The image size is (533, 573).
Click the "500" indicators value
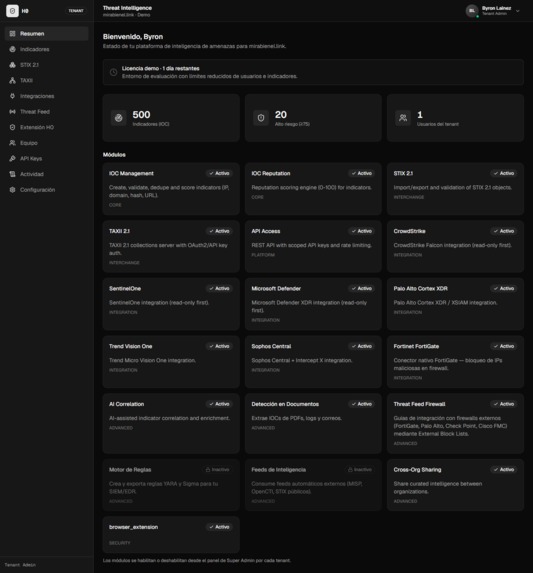click(141, 115)
